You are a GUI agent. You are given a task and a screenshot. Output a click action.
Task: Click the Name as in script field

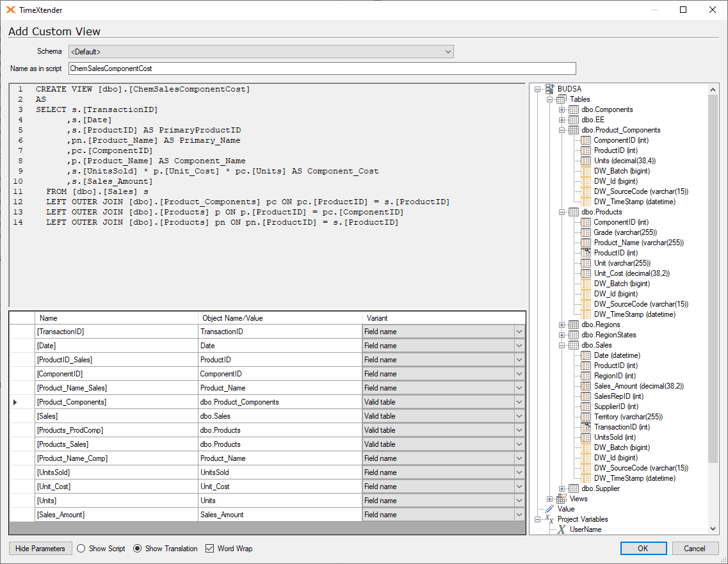pyautogui.click(x=322, y=68)
